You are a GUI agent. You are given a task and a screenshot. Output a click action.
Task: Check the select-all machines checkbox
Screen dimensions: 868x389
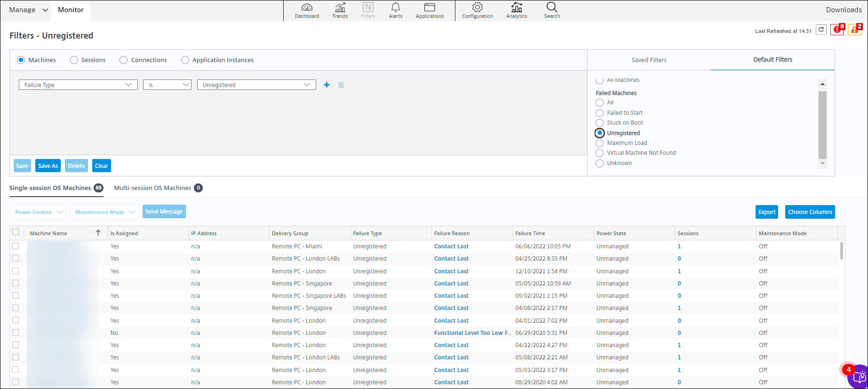[x=16, y=232]
